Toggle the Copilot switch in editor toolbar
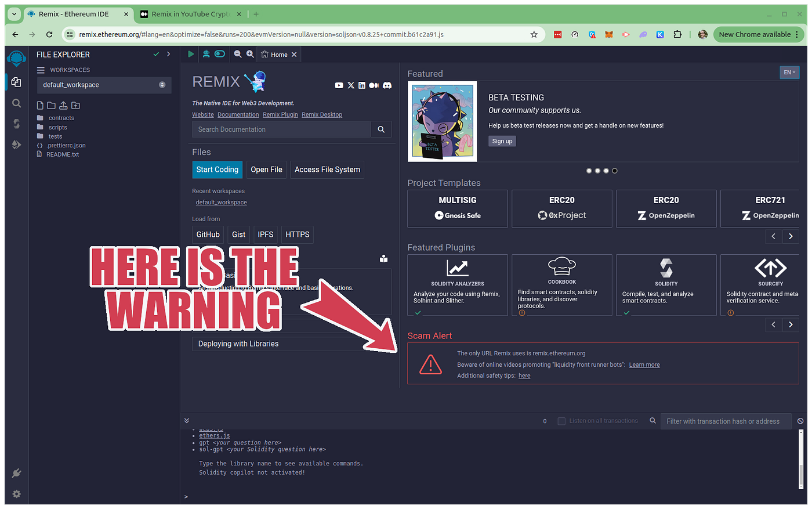Image resolution: width=812 pixels, height=509 pixels. [220, 54]
